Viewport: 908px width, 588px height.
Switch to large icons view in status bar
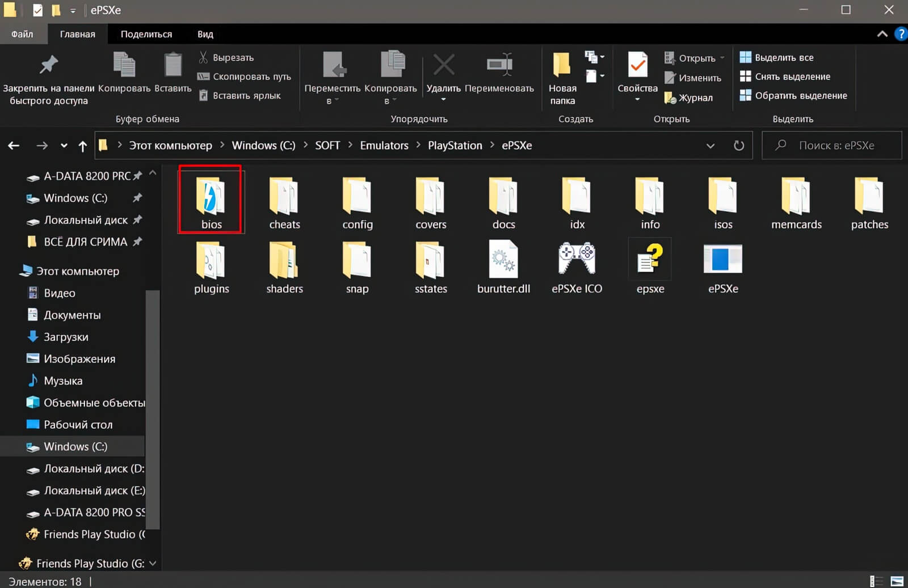tap(897, 581)
